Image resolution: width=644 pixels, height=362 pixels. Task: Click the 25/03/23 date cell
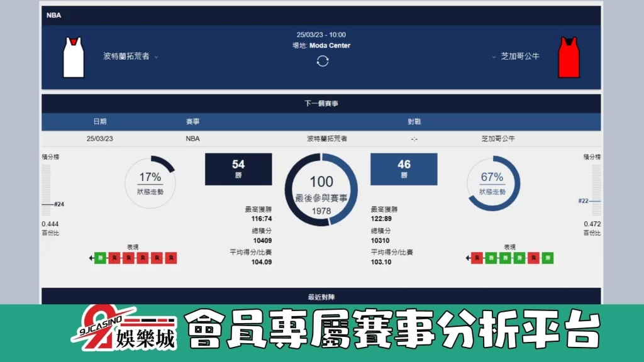(x=102, y=138)
